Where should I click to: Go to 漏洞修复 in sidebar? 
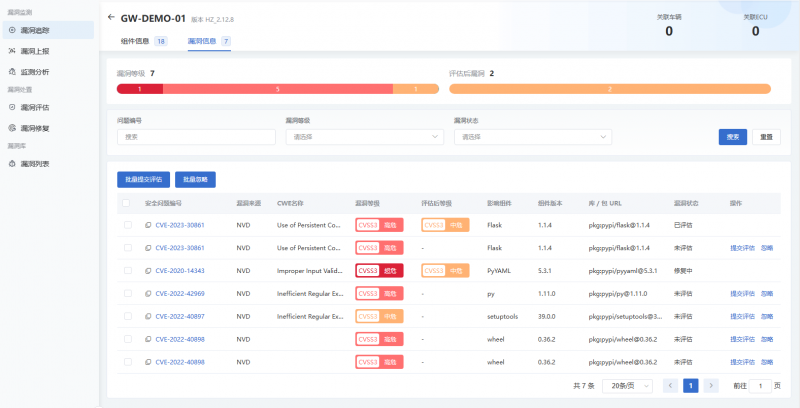[x=11, y=128]
